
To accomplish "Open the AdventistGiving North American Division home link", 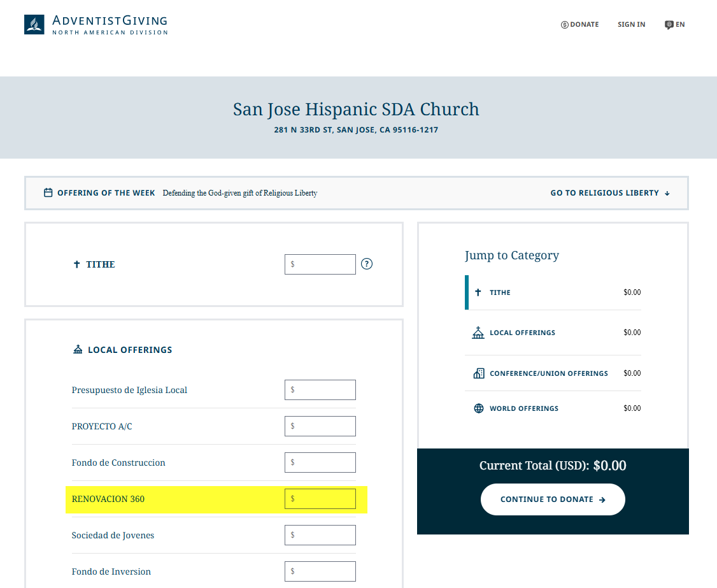I will pyautogui.click(x=96, y=25).
